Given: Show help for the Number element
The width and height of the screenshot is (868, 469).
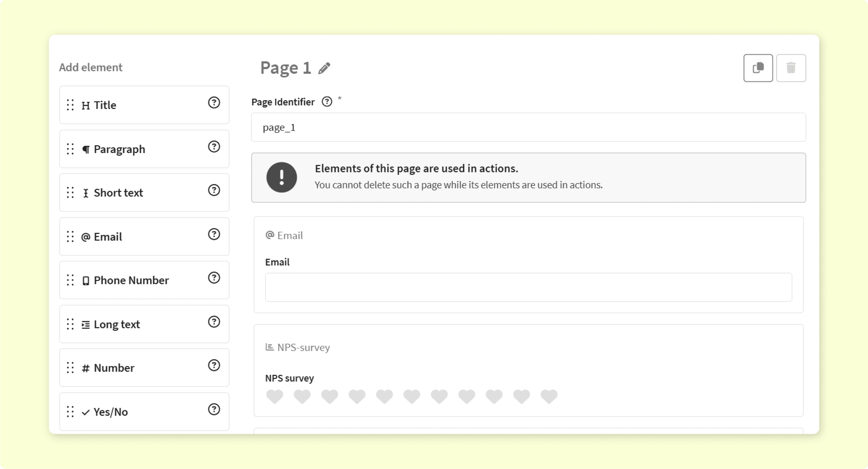Looking at the screenshot, I should coord(214,365).
